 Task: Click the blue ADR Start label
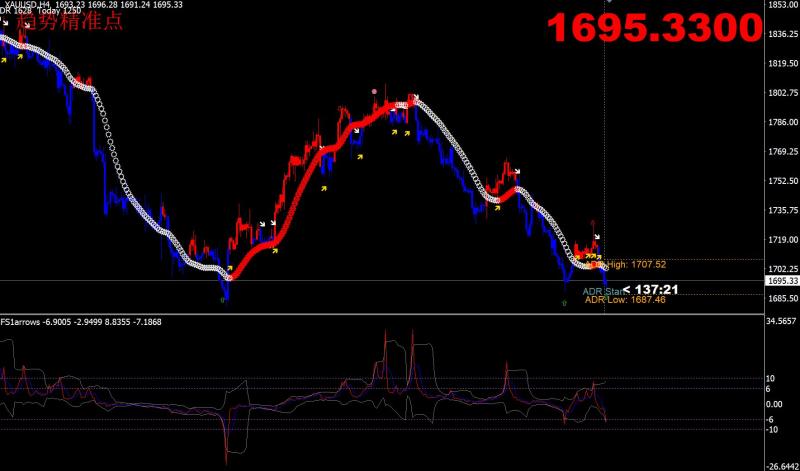tap(604, 291)
